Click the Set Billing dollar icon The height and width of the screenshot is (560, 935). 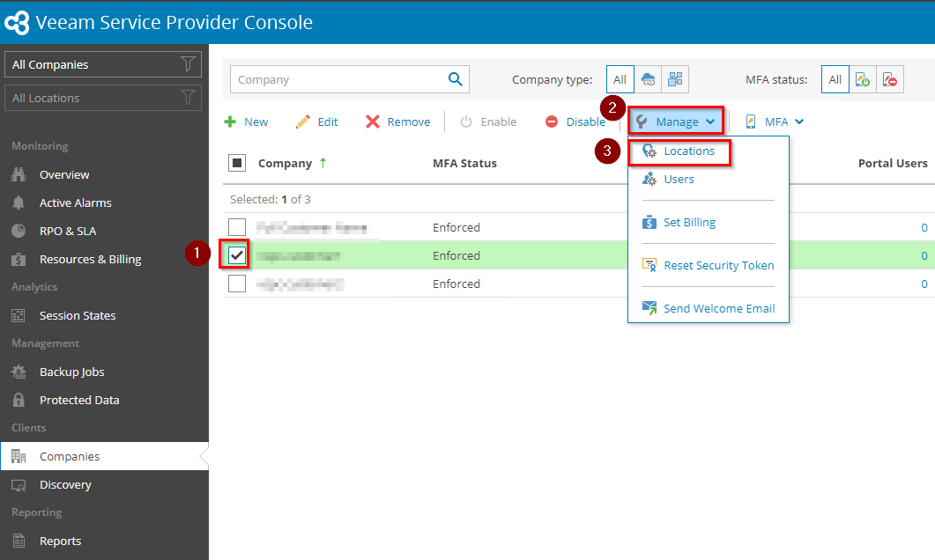(649, 222)
